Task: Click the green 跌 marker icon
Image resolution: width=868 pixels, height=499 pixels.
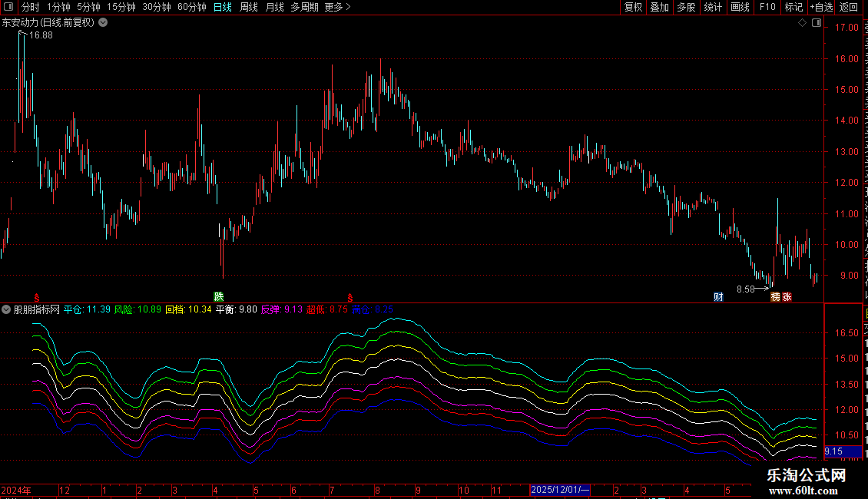Action: pos(219,297)
